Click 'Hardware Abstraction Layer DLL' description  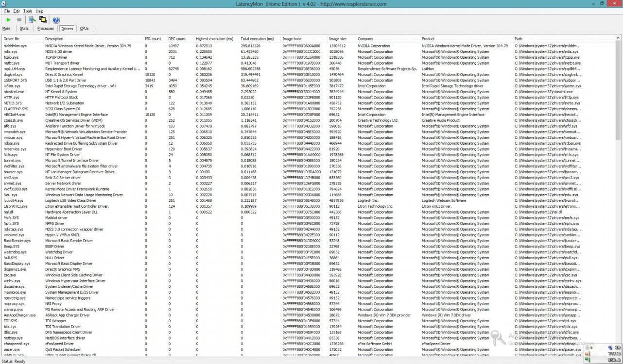coord(71,212)
